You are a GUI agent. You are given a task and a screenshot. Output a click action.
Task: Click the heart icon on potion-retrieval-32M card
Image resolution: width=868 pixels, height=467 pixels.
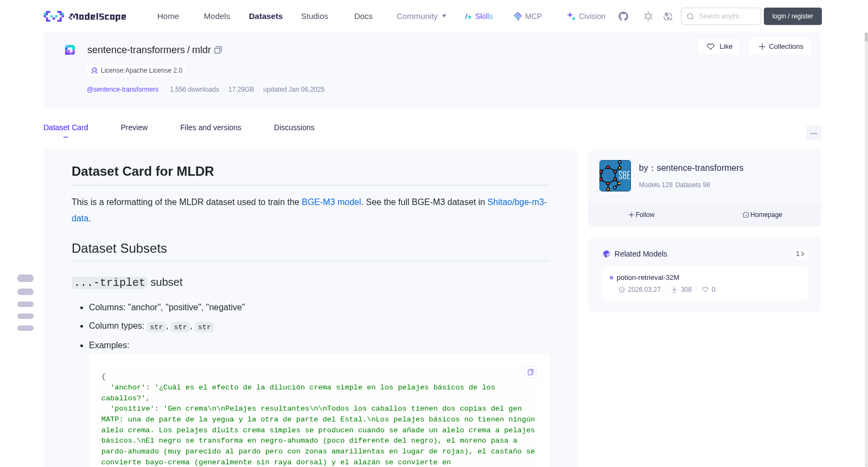coord(705,290)
